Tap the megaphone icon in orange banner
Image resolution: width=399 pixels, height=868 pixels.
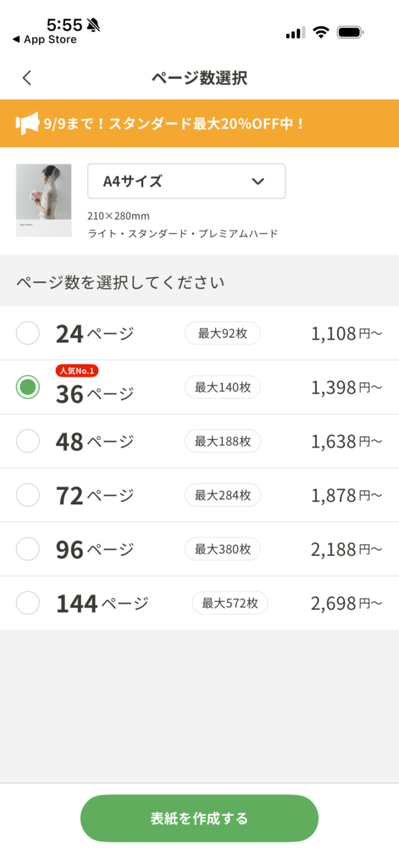(27, 124)
